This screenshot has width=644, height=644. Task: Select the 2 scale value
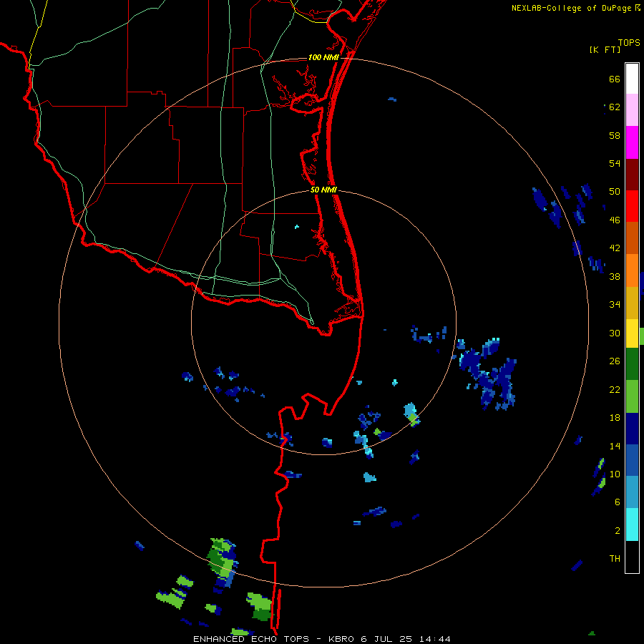[x=617, y=531]
